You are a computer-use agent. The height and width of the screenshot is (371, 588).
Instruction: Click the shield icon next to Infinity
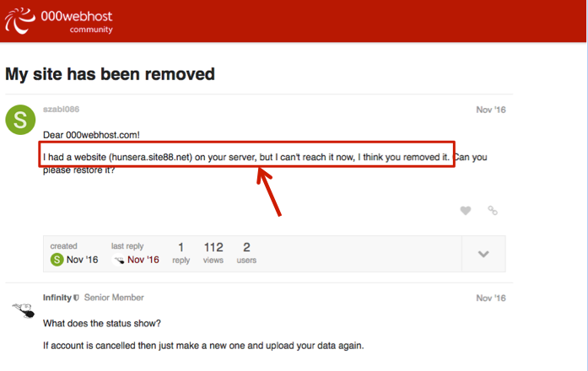tap(77, 298)
